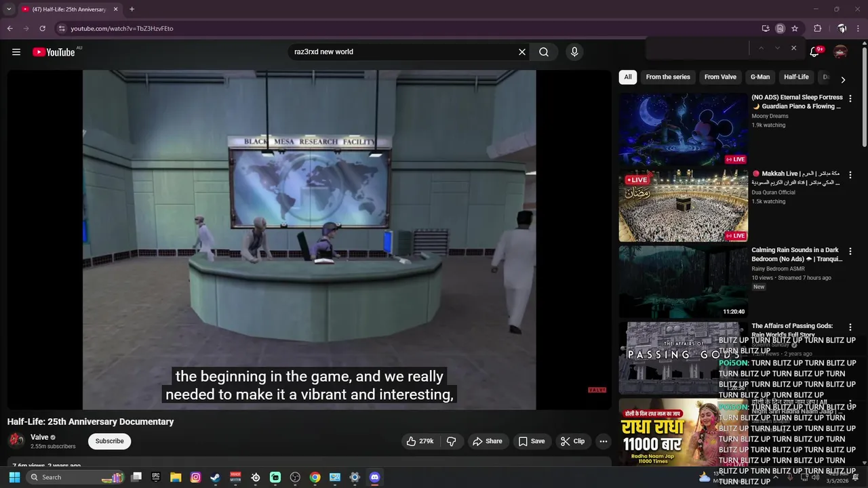The width and height of the screenshot is (868, 488).
Task: Like the video with 279k likes
Action: (x=420, y=441)
